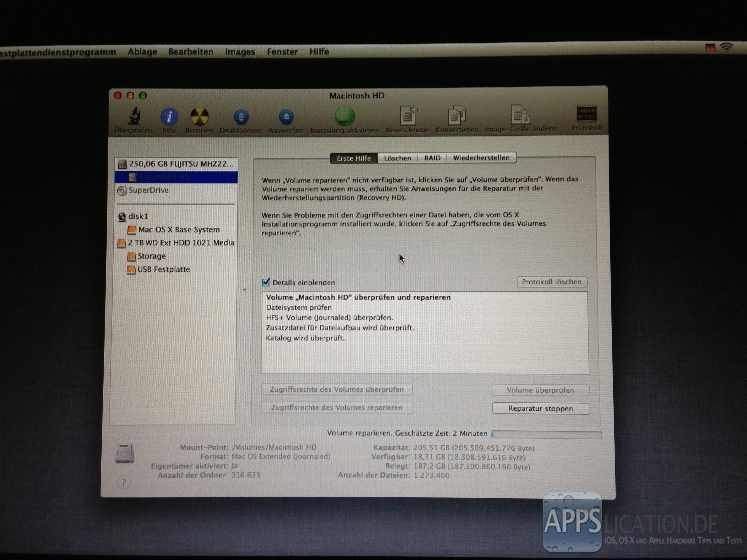Open the Info toolbar icon
The width and height of the screenshot is (747, 560).
169,116
